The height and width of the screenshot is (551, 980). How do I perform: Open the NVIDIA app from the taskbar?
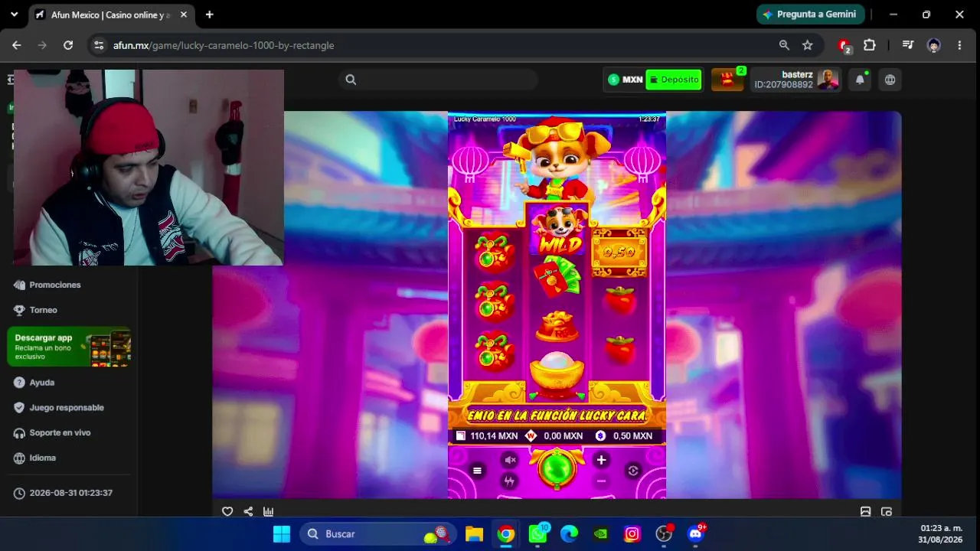[x=601, y=534]
